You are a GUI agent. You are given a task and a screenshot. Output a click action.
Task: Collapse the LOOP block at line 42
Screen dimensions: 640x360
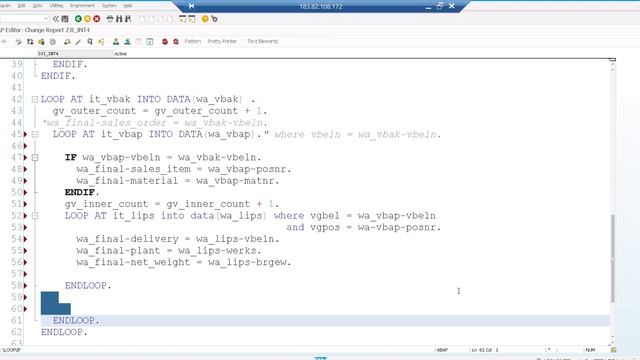35,100
